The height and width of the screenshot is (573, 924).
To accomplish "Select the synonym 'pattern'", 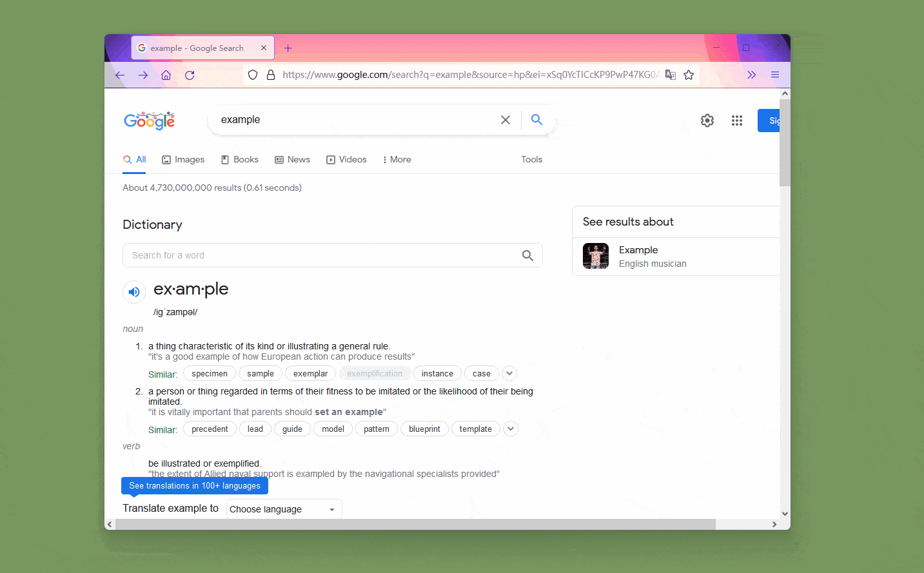I will (x=377, y=429).
